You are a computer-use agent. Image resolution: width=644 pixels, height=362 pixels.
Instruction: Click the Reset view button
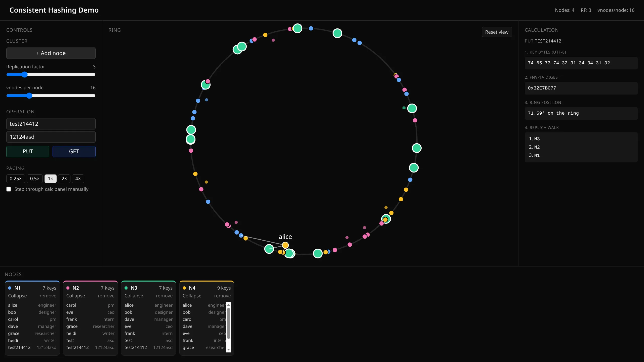497,32
